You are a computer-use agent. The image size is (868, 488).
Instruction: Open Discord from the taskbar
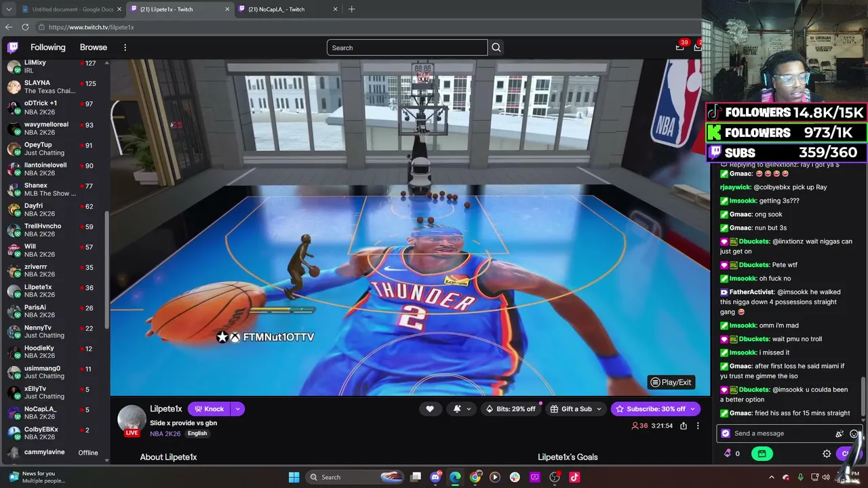[x=435, y=477]
